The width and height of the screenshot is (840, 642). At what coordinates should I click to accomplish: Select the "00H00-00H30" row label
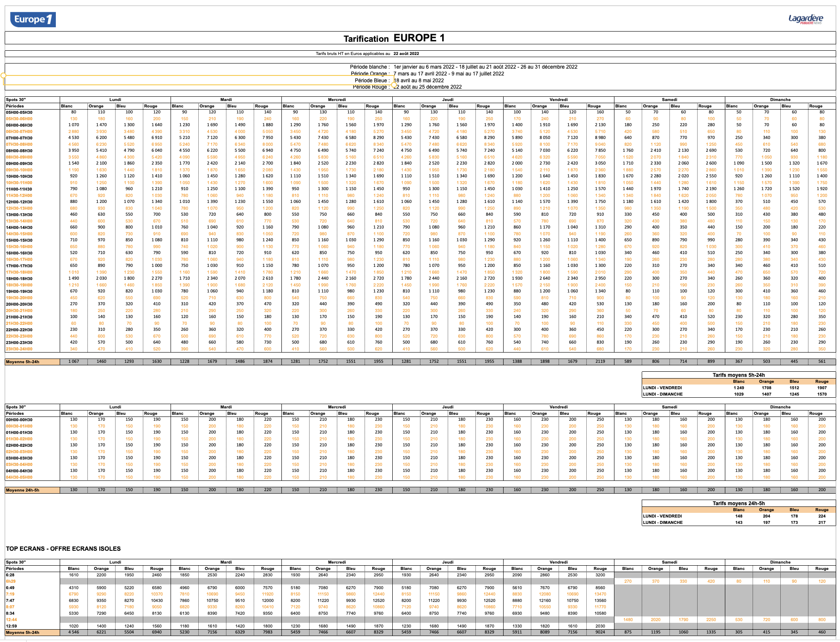coord(19,420)
